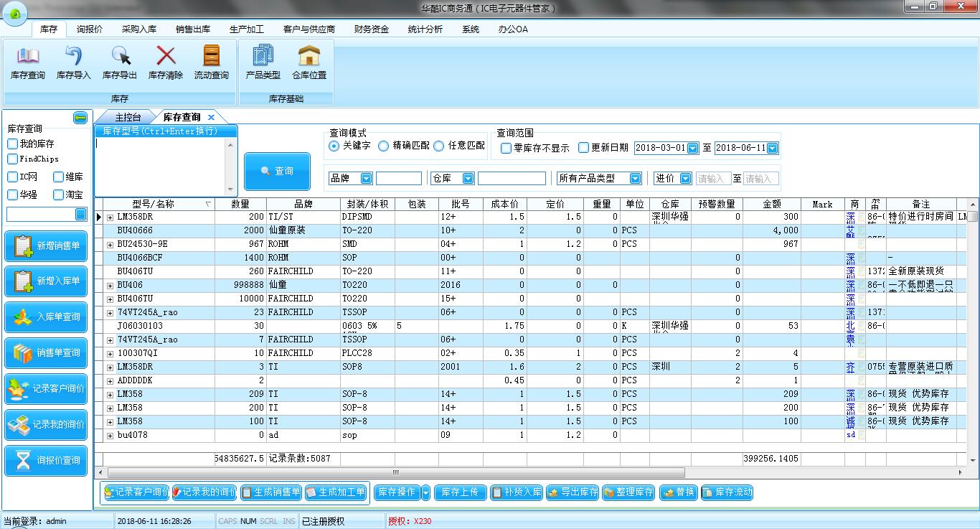This screenshot has height=529, width=980.
Task: Open the 采购入库 ribbon tab
Action: (139, 29)
